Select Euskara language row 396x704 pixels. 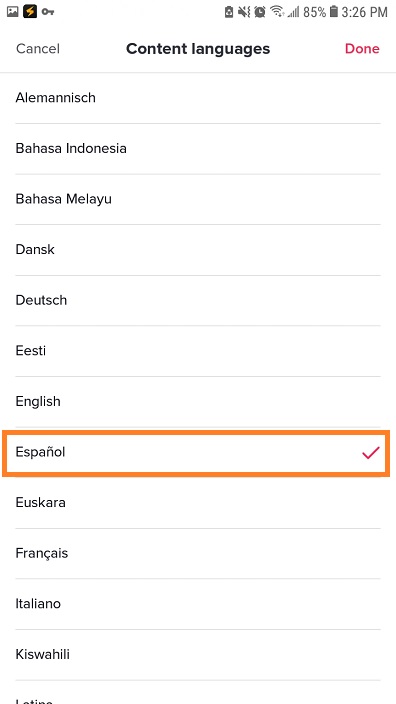pyautogui.click(x=198, y=503)
